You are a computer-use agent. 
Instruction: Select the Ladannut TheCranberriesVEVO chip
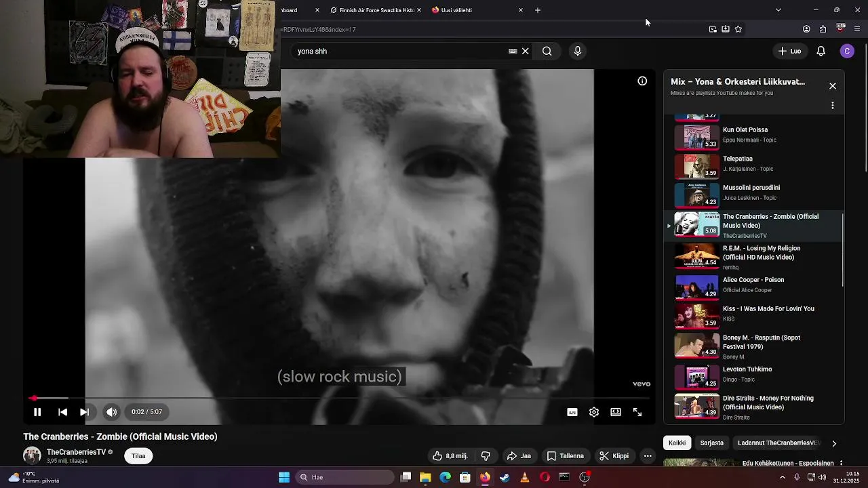coord(778,443)
